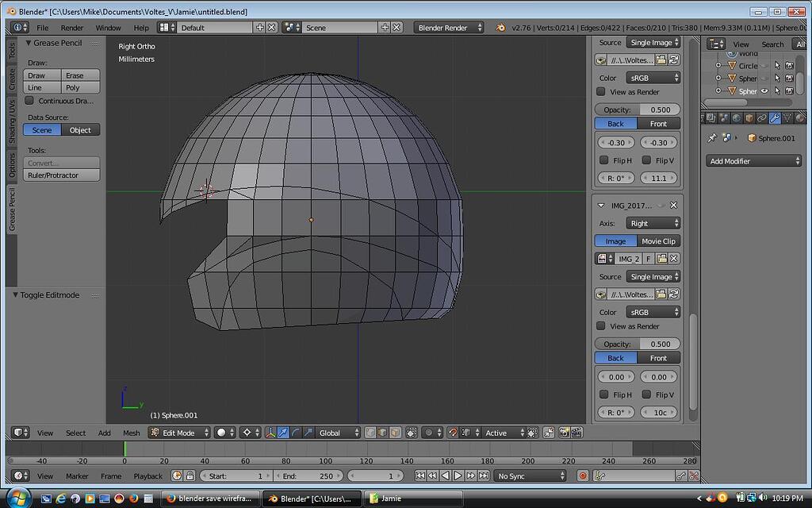Collapse the Toggle Editmode panel triangle
The height and width of the screenshot is (508, 812).
click(15, 295)
